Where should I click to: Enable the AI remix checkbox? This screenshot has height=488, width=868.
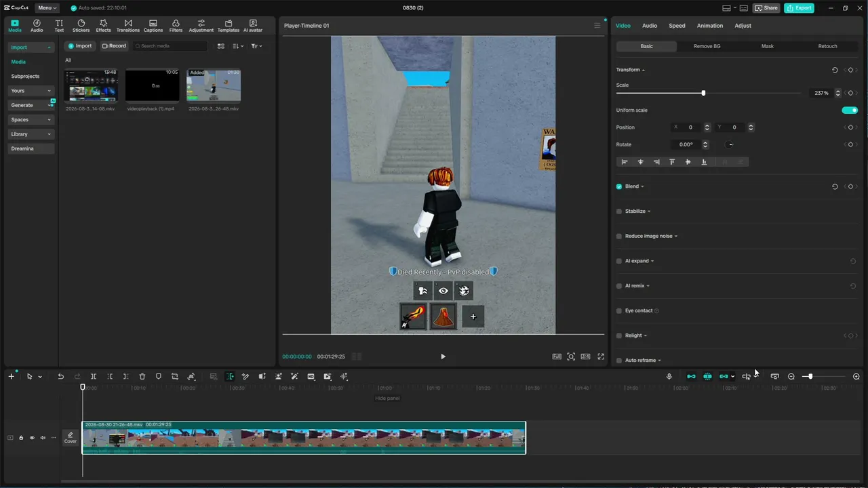(619, 286)
